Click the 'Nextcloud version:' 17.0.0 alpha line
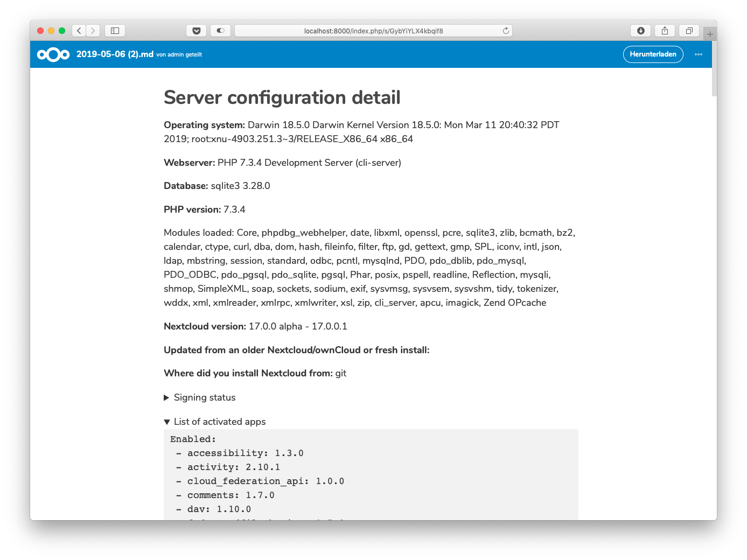This screenshot has width=747, height=560. coord(256,326)
